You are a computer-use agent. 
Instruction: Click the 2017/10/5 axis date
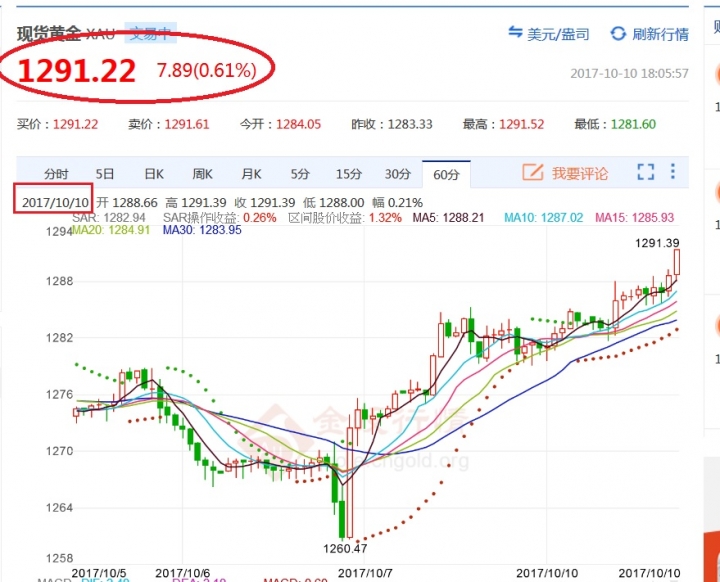[99, 573]
